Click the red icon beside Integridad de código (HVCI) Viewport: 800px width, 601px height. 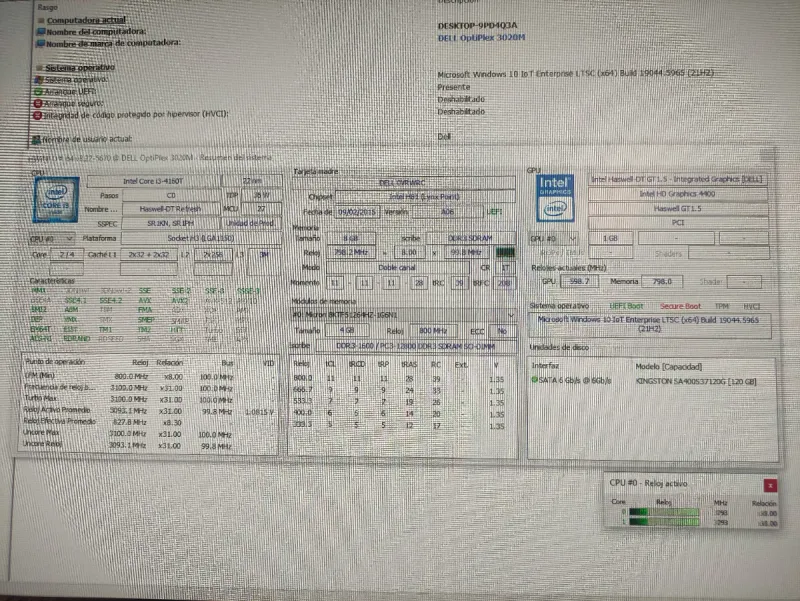[x=37, y=115]
